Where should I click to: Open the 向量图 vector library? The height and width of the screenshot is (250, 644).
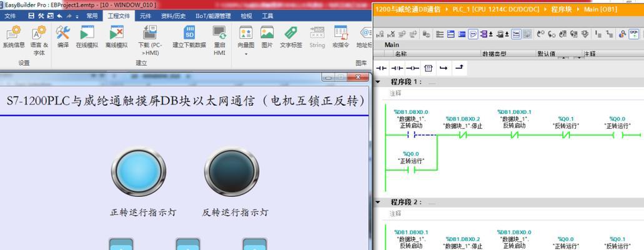pyautogui.click(x=245, y=37)
